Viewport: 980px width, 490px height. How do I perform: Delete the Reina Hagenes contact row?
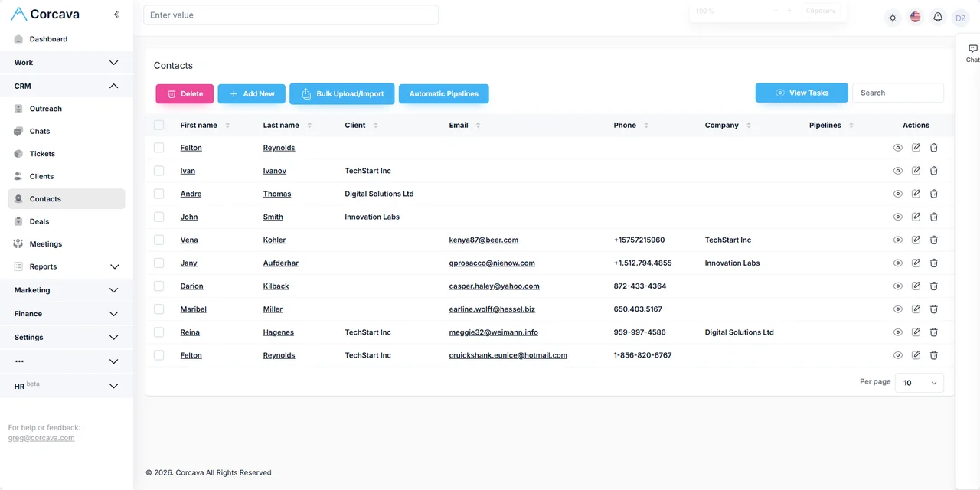point(934,332)
